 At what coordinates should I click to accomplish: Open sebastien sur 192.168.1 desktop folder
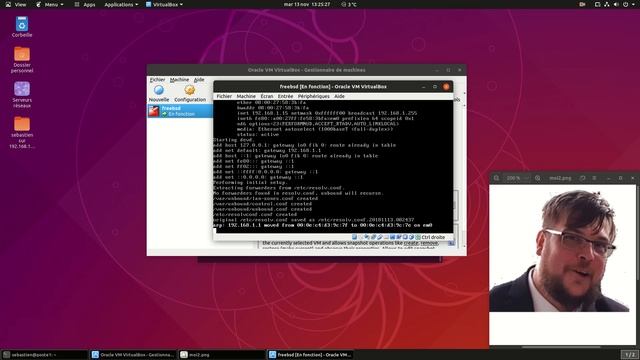[x=22, y=133]
